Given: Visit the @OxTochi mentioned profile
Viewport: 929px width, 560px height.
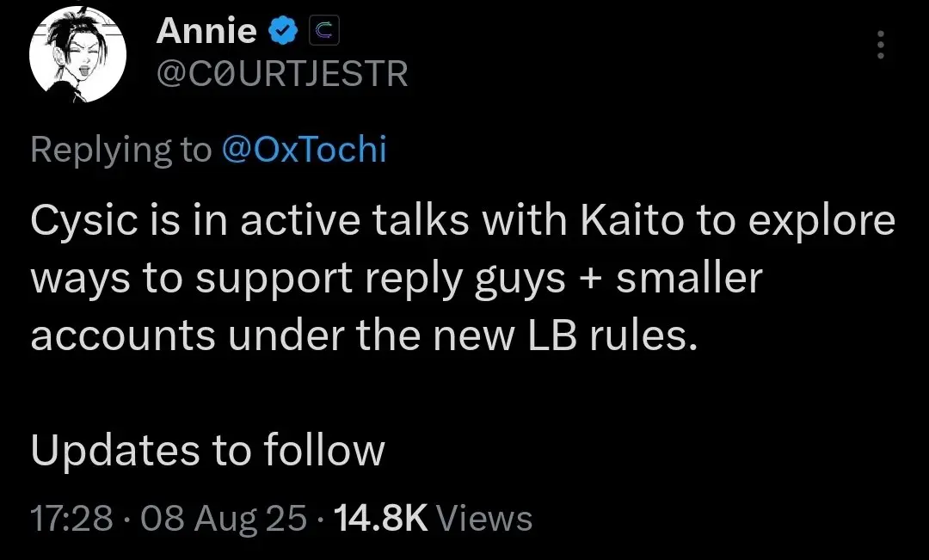Looking at the screenshot, I should 304,149.
